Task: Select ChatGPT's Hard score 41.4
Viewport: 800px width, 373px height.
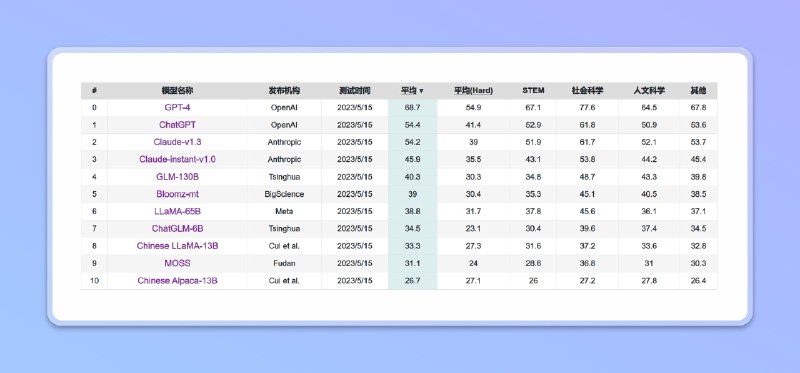Action: point(473,125)
